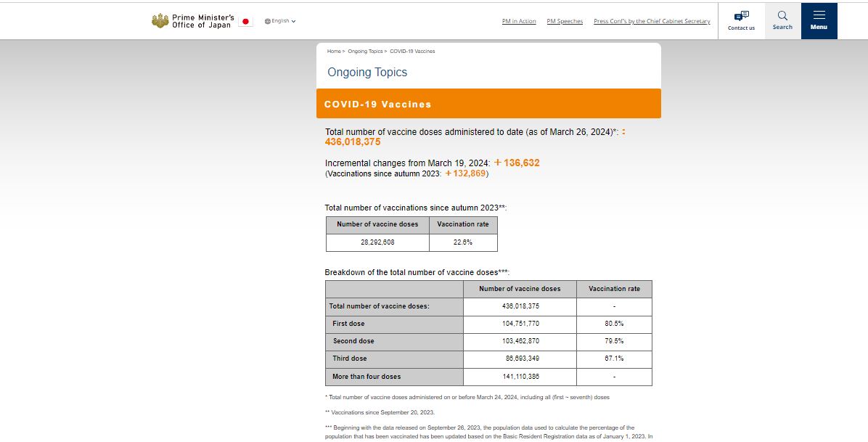Click the globe language icon
The height and width of the screenshot is (442, 868).
tap(267, 21)
